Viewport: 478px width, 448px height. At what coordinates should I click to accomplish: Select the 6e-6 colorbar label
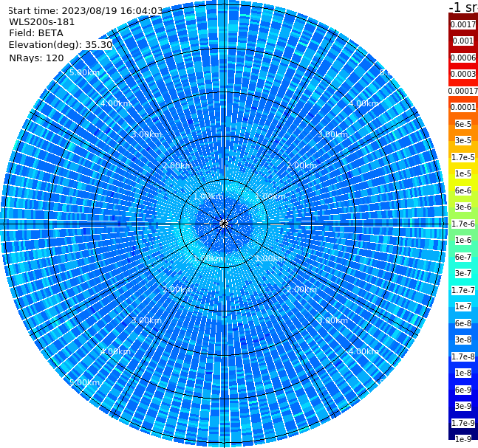463,190
